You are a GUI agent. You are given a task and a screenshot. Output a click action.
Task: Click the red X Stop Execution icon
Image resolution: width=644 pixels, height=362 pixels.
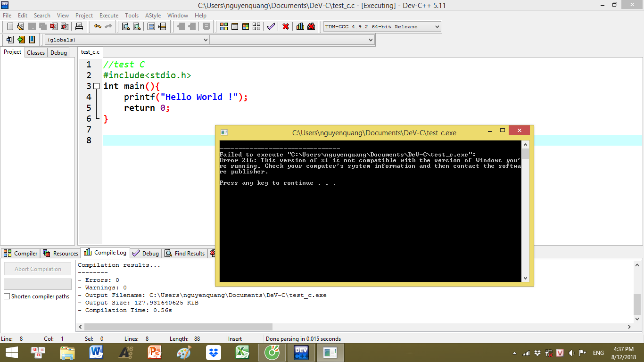[x=285, y=26]
